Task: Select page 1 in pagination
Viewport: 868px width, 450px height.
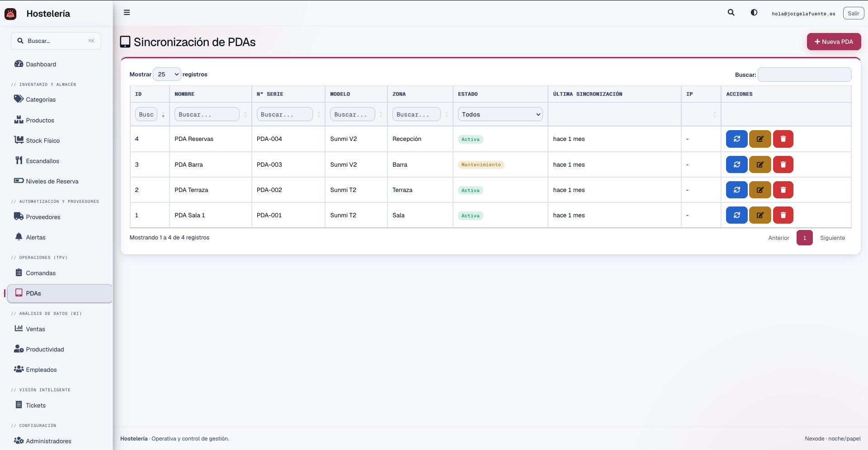Action: [804, 238]
